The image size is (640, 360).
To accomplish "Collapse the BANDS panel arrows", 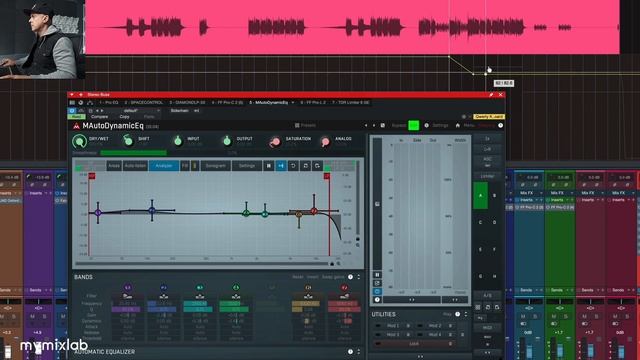I will point(358,277).
